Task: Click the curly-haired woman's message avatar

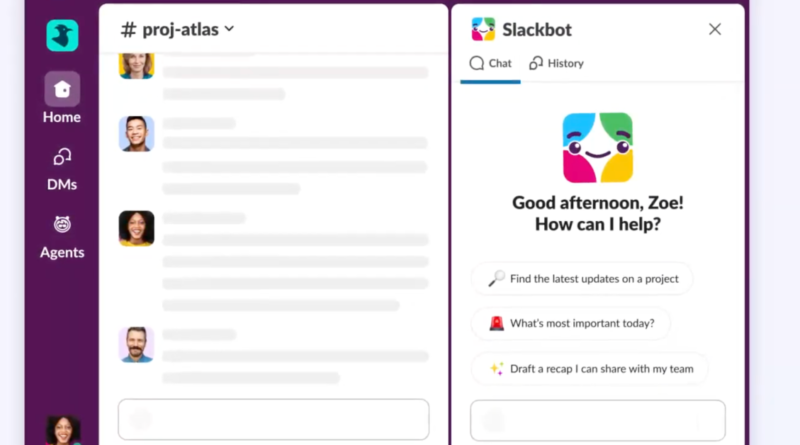Action: click(x=136, y=228)
